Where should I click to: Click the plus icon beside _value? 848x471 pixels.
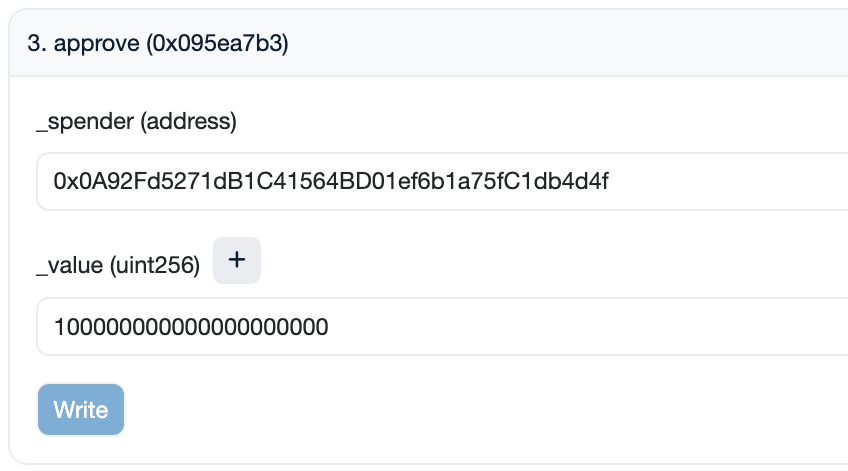coord(237,260)
